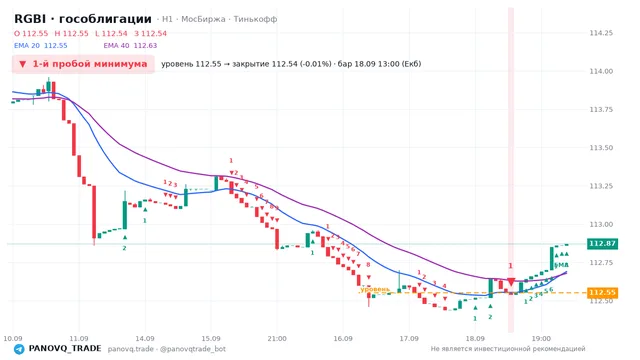Click the 14.09 date axis label

pos(145,338)
